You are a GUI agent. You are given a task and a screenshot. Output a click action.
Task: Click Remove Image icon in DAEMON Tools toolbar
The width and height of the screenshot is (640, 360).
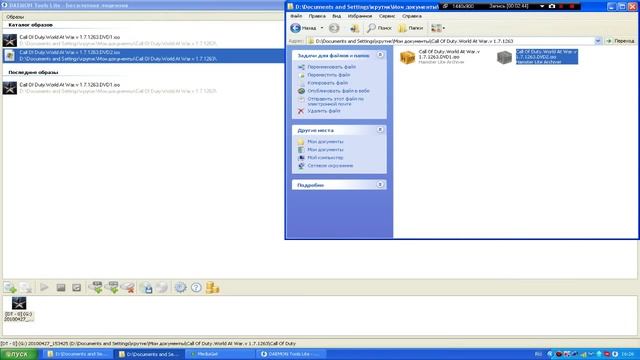pyautogui.click(x=26, y=287)
